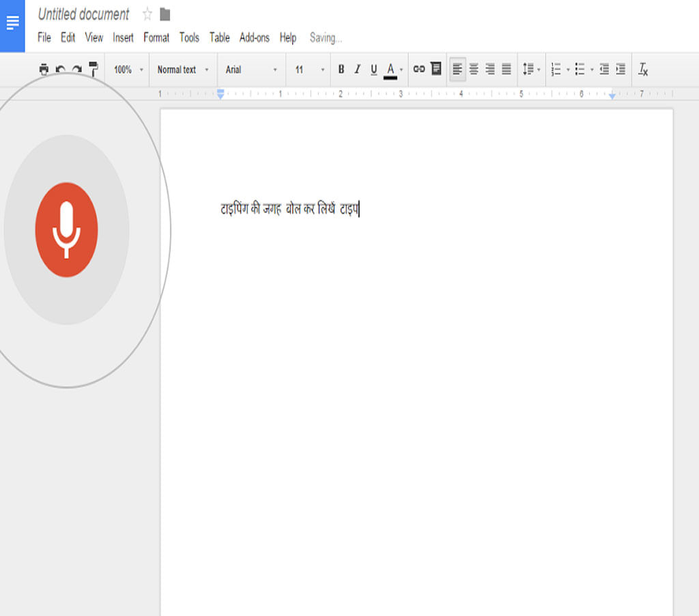This screenshot has height=616, width=699.
Task: Toggle bold formatting
Action: pyautogui.click(x=341, y=69)
